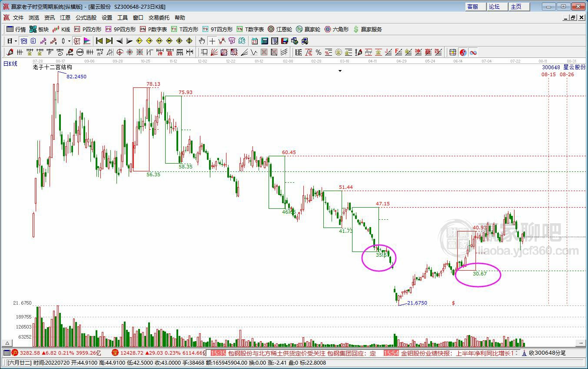Click the blue infinity icon

click(x=473, y=52)
